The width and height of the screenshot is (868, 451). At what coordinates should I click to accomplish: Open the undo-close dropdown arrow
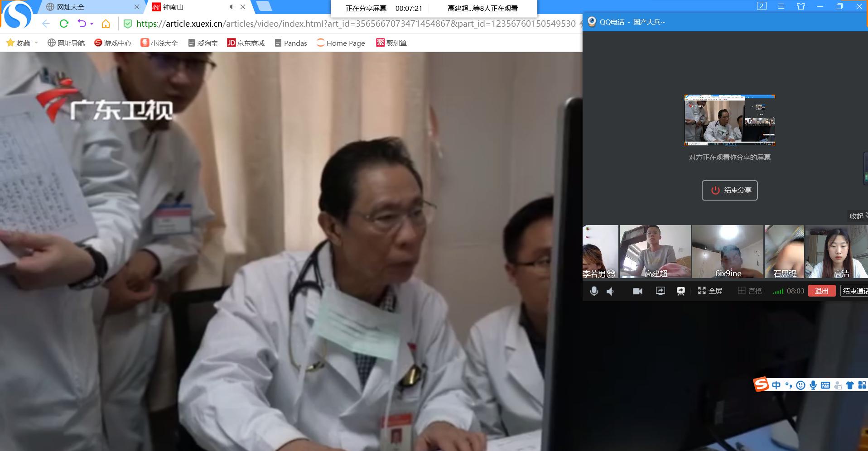[x=92, y=24]
